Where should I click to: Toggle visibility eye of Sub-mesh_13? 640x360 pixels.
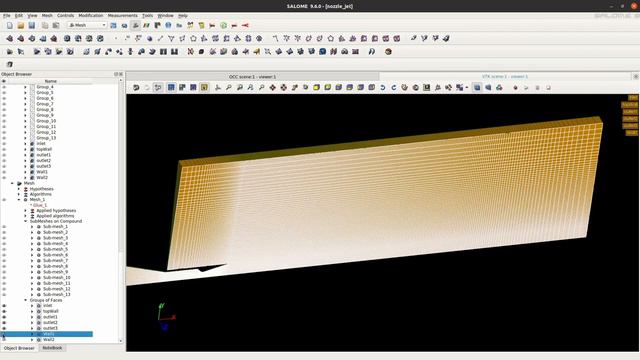pyautogui.click(x=4, y=294)
